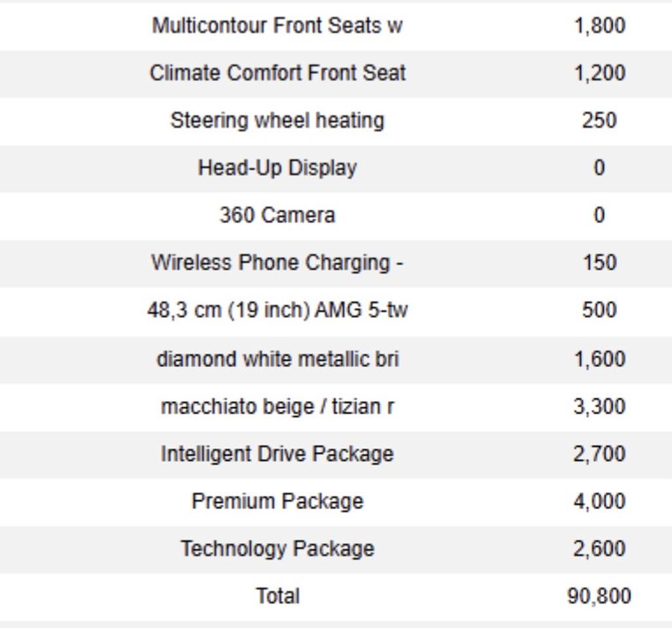This screenshot has width=672, height=628.
Task: Click the Premium Package row label
Action: 277,502
